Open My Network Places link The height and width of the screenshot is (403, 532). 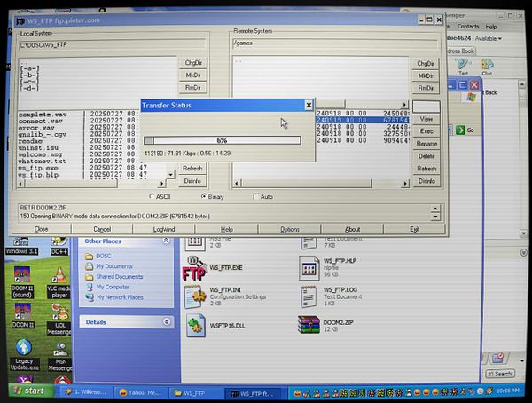120,297
